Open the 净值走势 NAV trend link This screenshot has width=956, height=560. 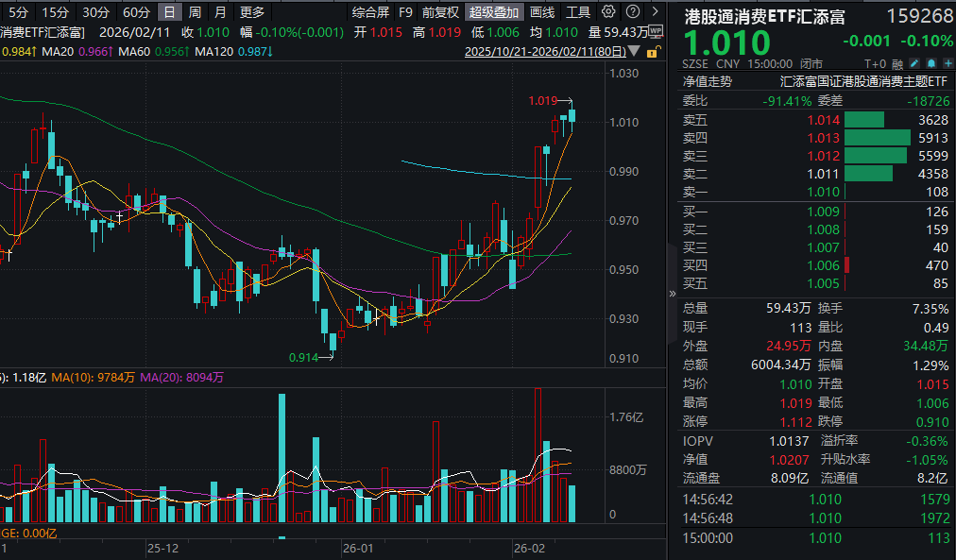click(x=708, y=81)
